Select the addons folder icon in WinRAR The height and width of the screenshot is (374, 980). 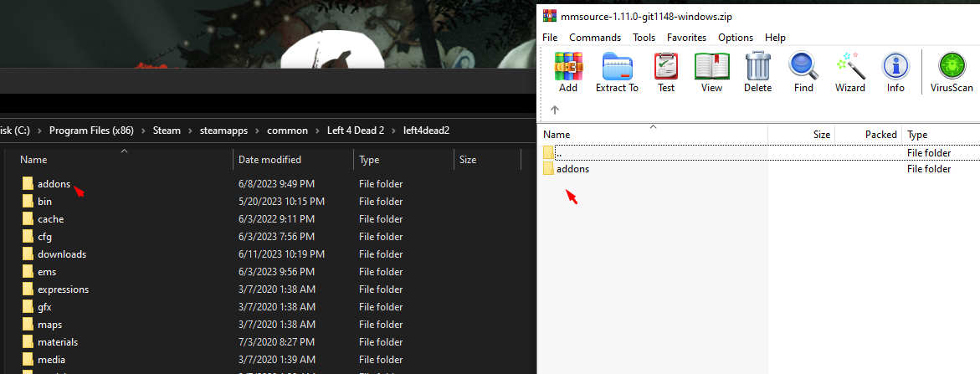point(548,168)
